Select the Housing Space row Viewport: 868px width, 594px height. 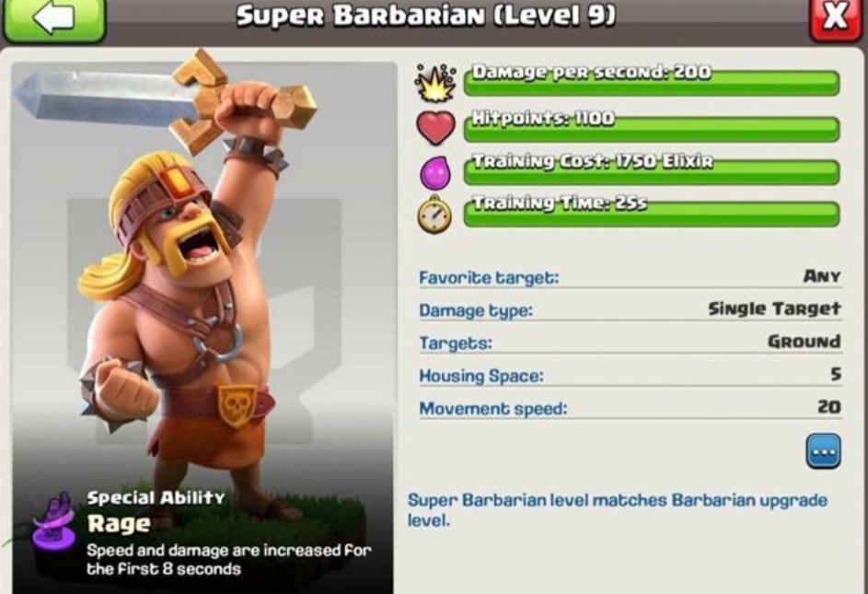point(630,375)
